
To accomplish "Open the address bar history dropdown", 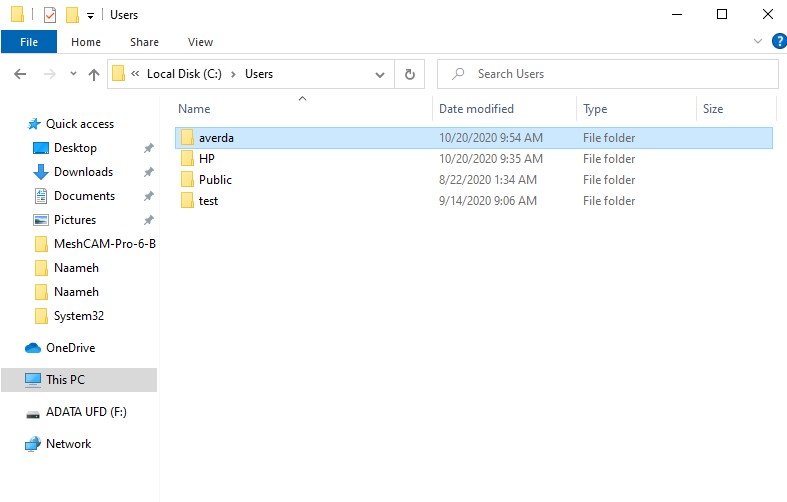I will [x=380, y=75].
